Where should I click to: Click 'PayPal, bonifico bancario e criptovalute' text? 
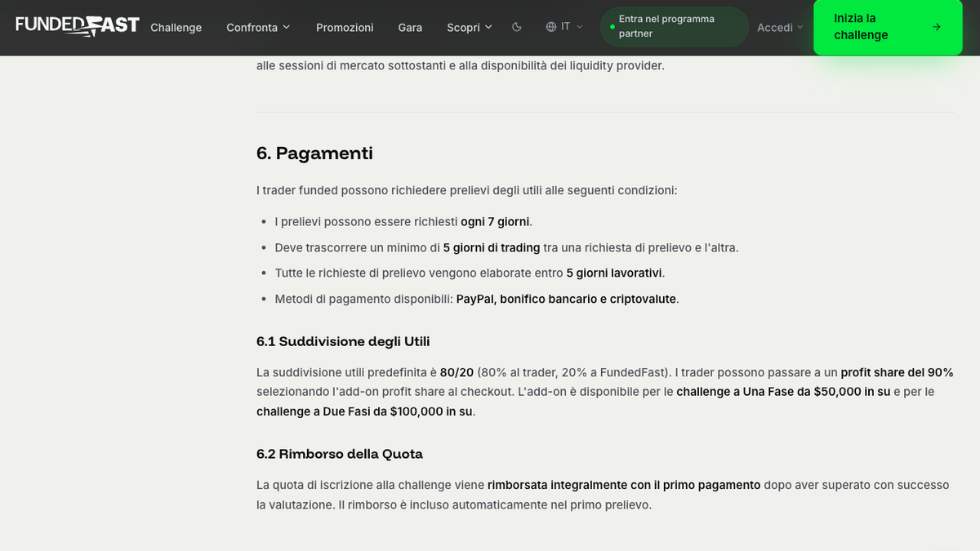566,299
